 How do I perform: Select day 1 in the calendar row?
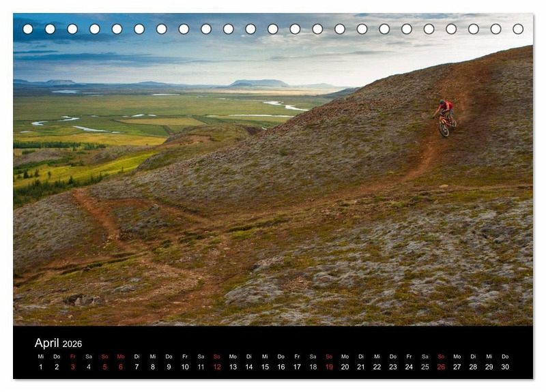pos(41,367)
